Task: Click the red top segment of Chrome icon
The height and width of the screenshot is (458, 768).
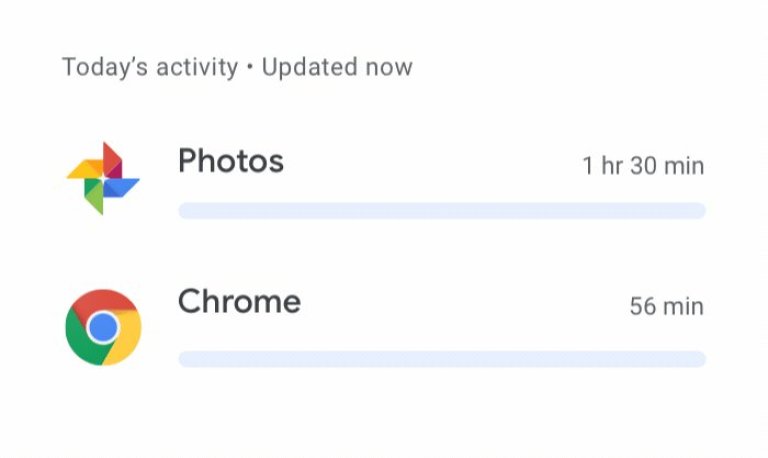Action: point(103,302)
